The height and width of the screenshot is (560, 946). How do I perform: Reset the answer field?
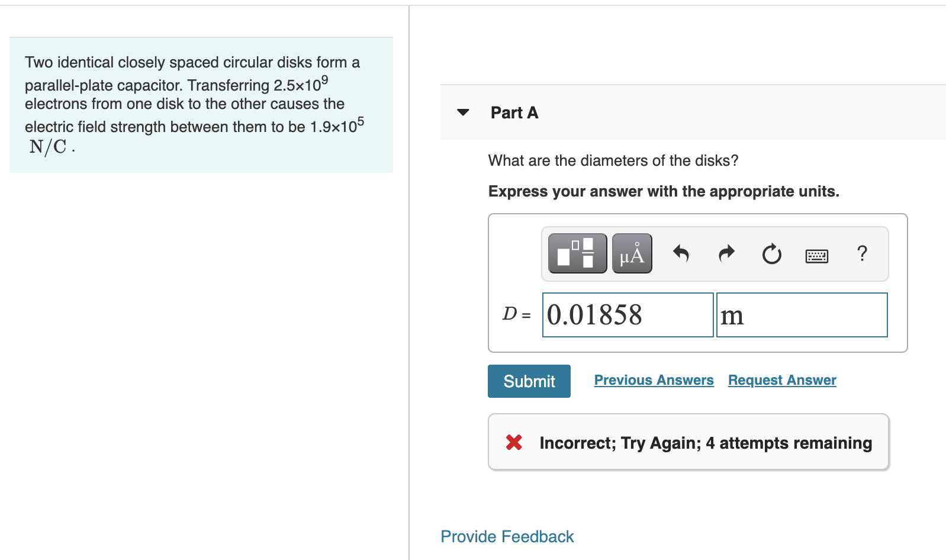tap(771, 255)
